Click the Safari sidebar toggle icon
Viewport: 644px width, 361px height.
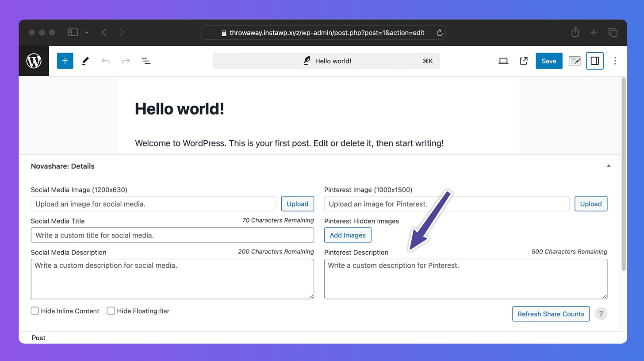pos(73,32)
